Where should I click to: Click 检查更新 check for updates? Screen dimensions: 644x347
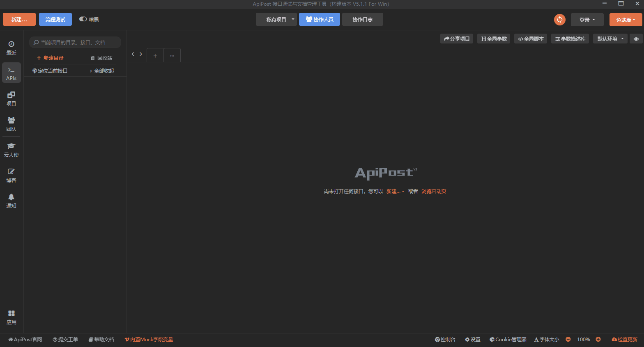625,340
